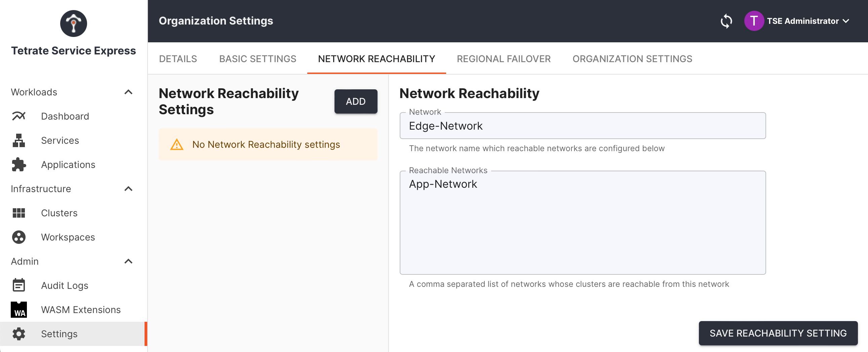
Task: Collapse the Workloads section chevron
Action: coord(128,92)
